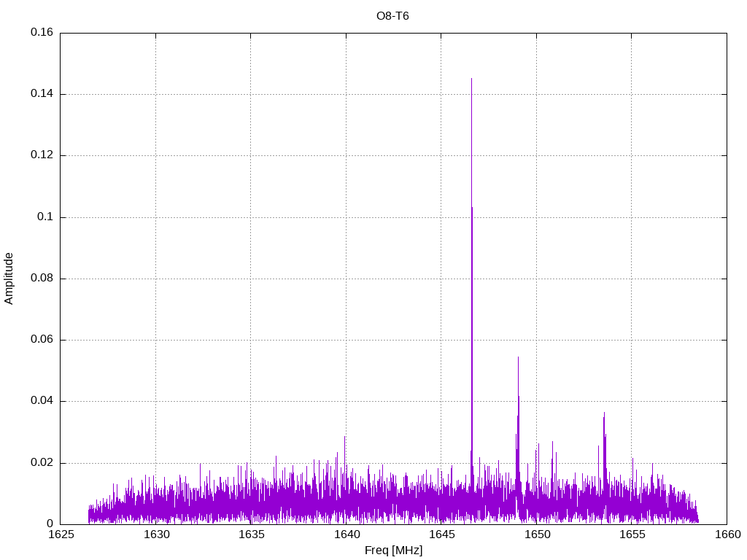The height and width of the screenshot is (560, 747).
Task: Click the 0.1 y-axis tick label
Action: 45,217
